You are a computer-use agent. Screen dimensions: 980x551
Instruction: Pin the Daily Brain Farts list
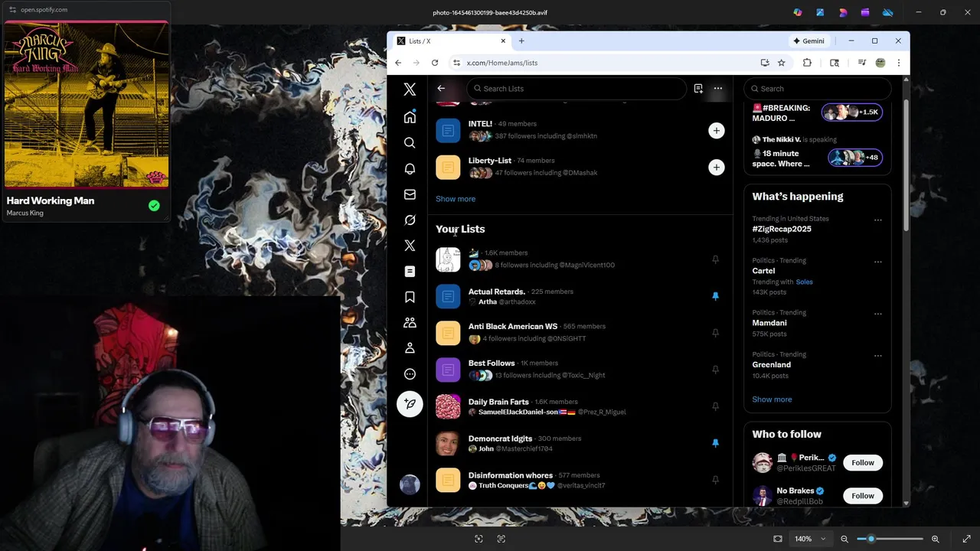coord(715,406)
